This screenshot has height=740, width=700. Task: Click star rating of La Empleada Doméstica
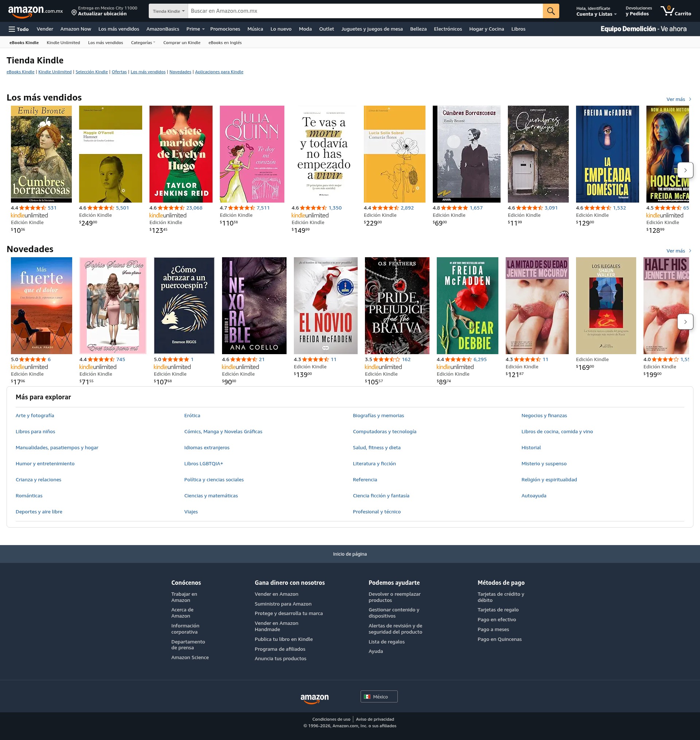pos(598,208)
